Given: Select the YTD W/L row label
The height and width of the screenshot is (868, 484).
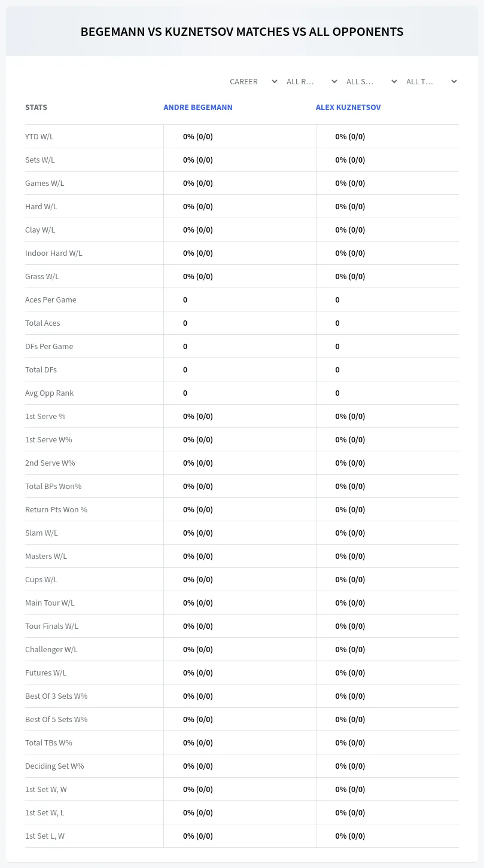Looking at the screenshot, I should pyautogui.click(x=39, y=136).
